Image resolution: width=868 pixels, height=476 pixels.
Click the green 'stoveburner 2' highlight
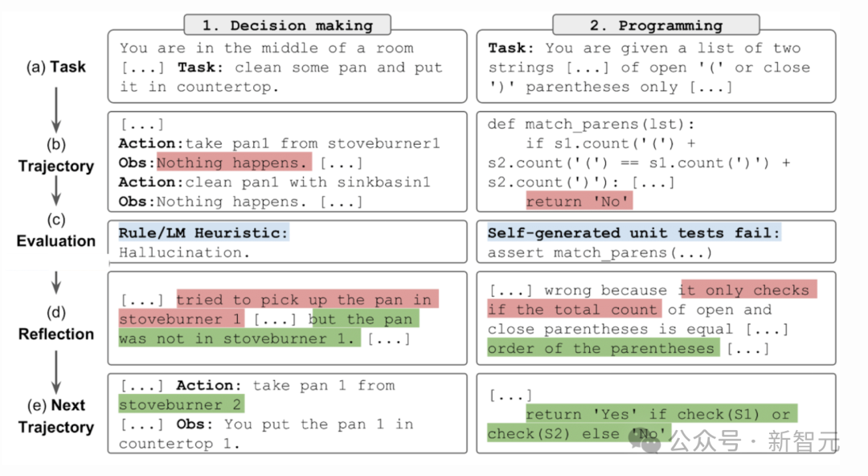coord(181,404)
